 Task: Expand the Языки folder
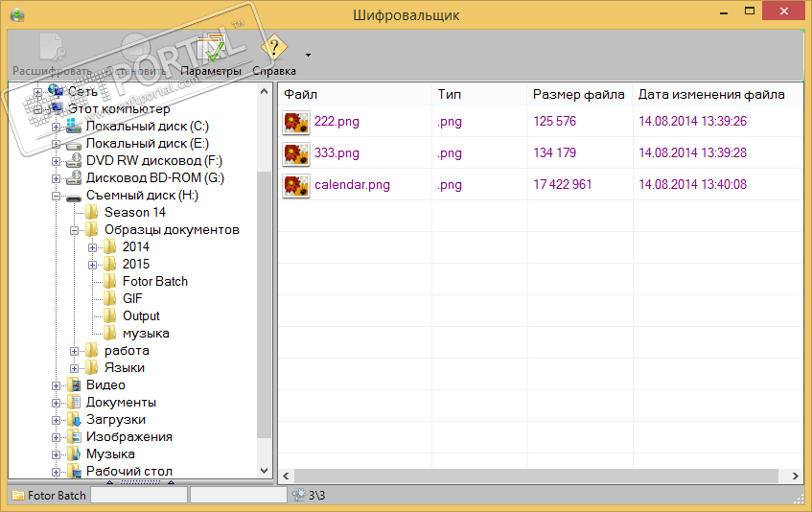[74, 368]
